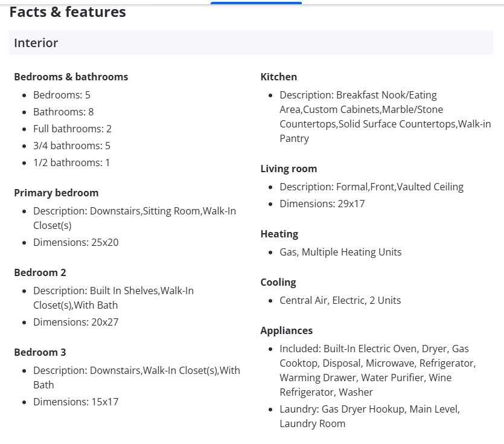Click the Primary bedroom subheading

pos(56,193)
